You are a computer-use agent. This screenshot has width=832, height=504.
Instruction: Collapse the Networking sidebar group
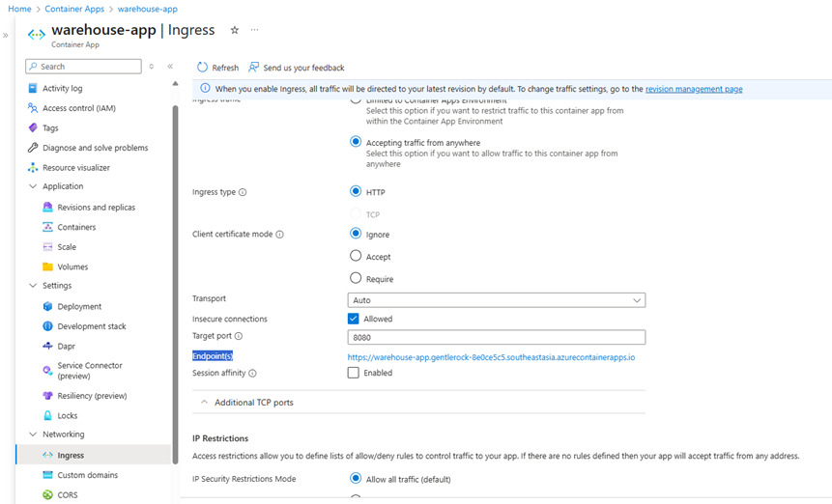pyautogui.click(x=33, y=434)
